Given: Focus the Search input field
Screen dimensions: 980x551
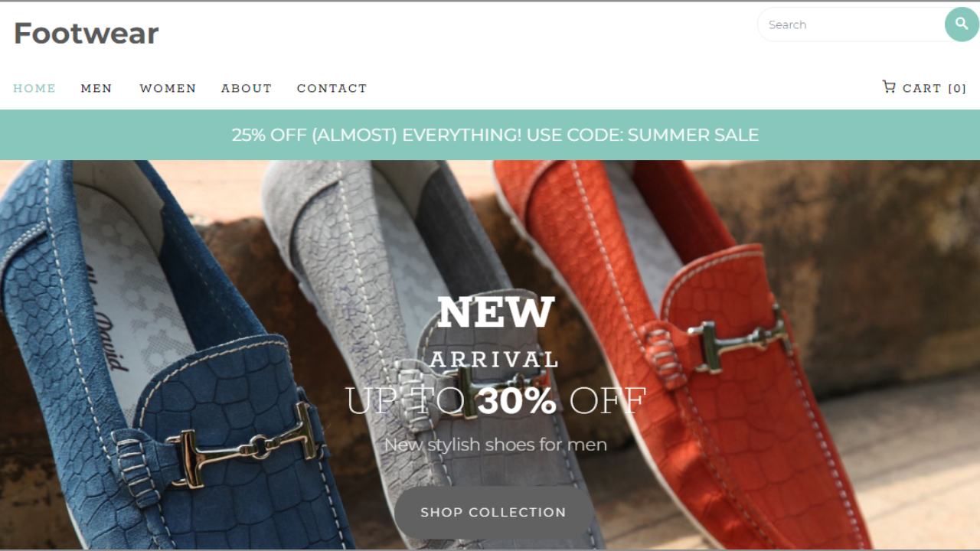Looking at the screenshot, I should point(851,24).
